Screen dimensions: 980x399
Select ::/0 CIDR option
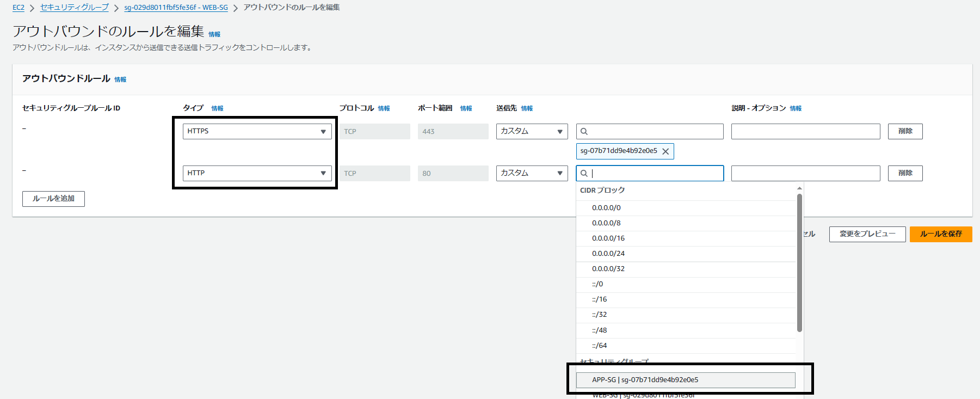(x=686, y=284)
